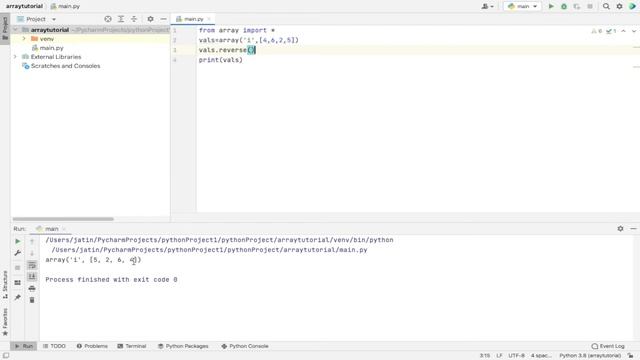Open the main run configuration dropdown
The width and height of the screenshot is (640, 360).
coord(522,6)
